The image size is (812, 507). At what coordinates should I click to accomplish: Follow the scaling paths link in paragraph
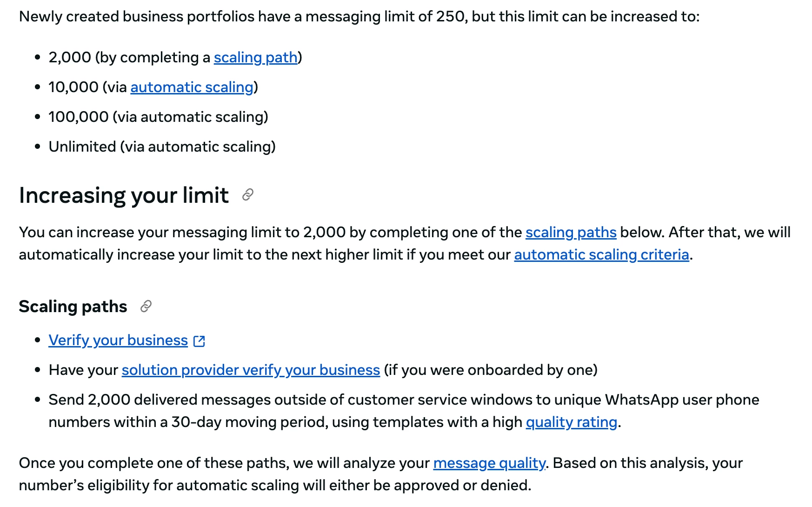click(571, 233)
